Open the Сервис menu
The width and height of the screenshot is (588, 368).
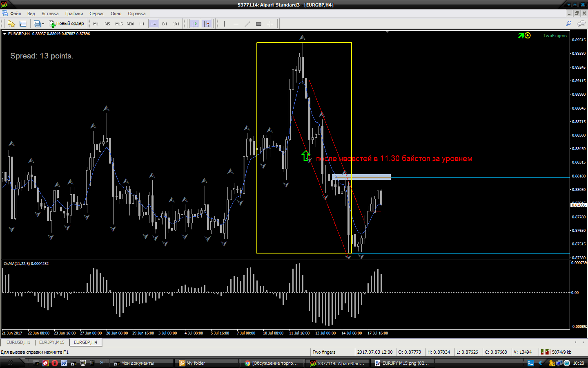pos(97,13)
